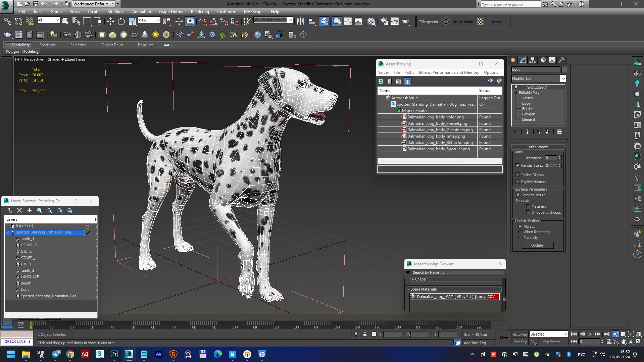The height and width of the screenshot is (362, 644).
Task: Select the Manually update radio button
Action: click(x=520, y=238)
